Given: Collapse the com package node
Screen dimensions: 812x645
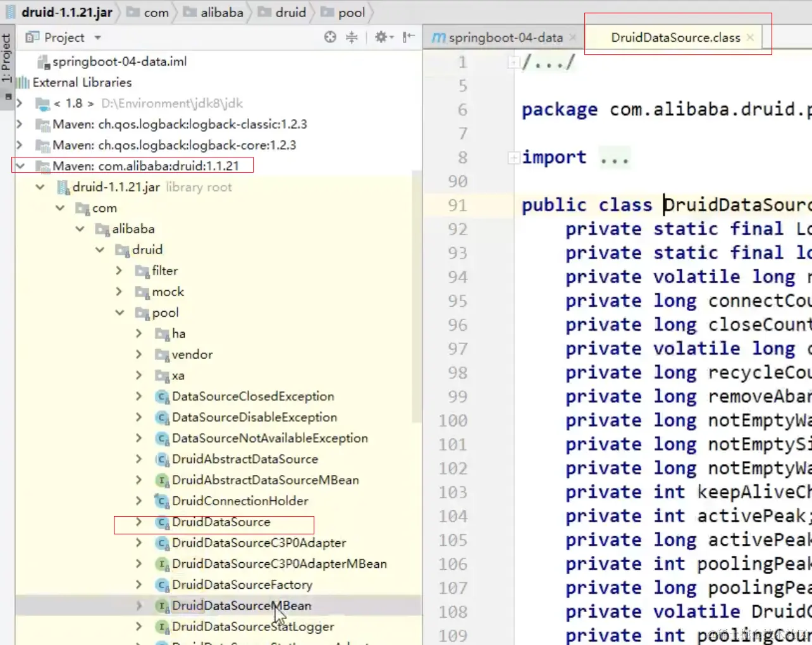Looking at the screenshot, I should tap(60, 208).
